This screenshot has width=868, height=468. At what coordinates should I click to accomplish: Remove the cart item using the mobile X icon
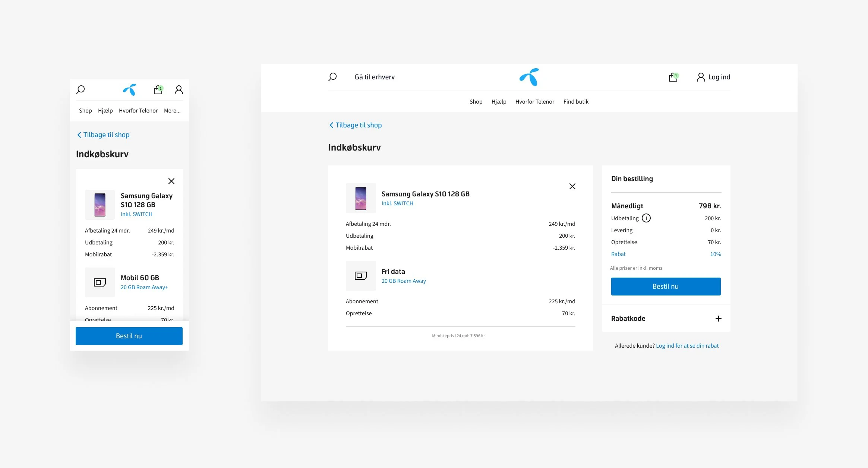[x=171, y=181]
